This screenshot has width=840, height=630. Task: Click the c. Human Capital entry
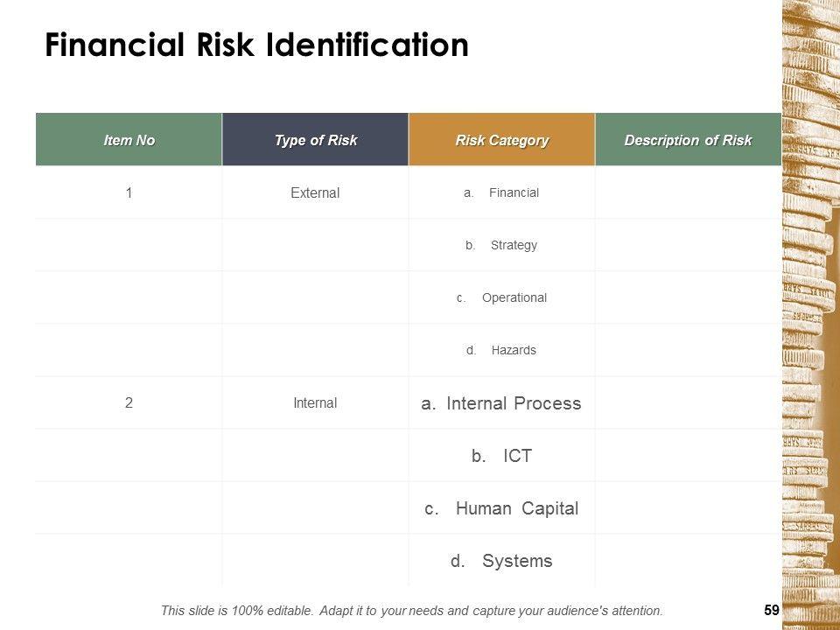click(501, 508)
